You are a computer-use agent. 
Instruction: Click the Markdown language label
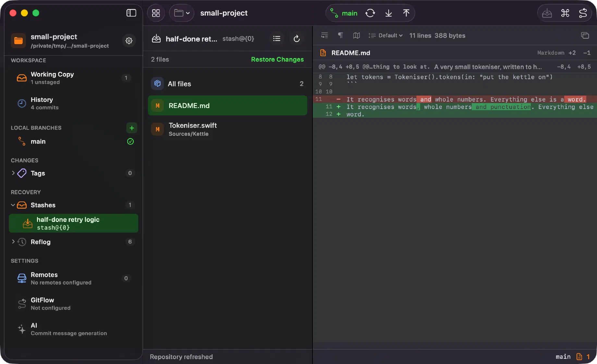[x=551, y=53]
